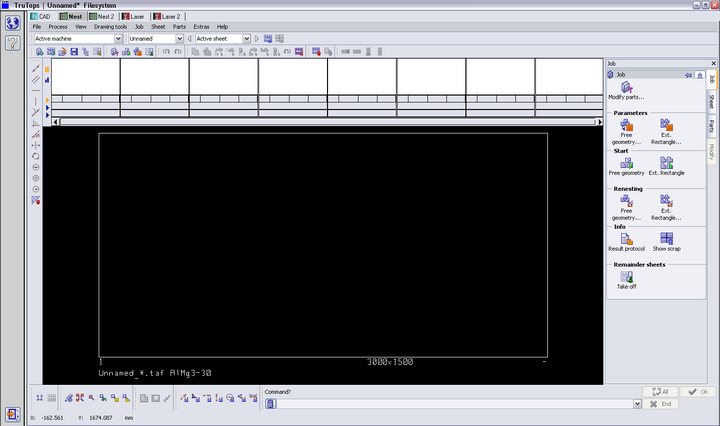Click the globe icon in left sidebar
The width and height of the screenshot is (720, 426).
[x=12, y=22]
